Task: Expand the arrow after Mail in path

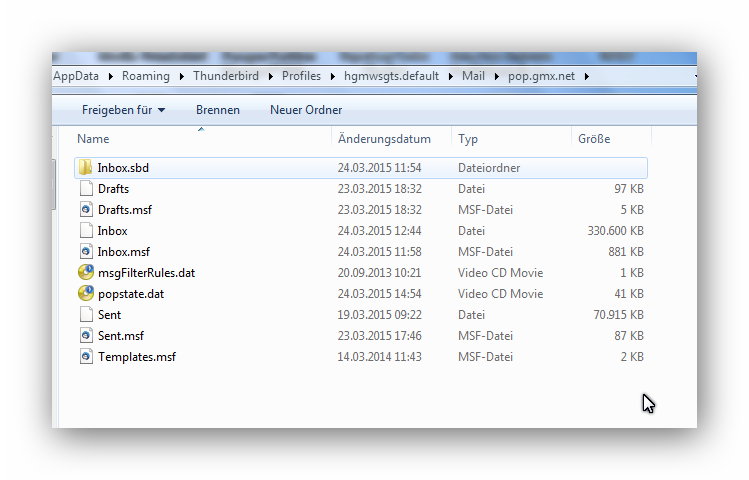Action: [x=497, y=76]
